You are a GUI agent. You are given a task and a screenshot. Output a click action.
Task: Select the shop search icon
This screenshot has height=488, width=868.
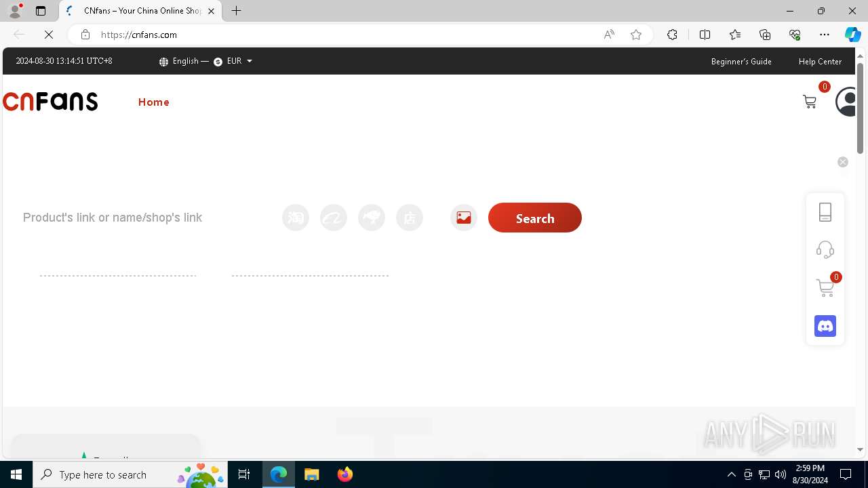[410, 218]
